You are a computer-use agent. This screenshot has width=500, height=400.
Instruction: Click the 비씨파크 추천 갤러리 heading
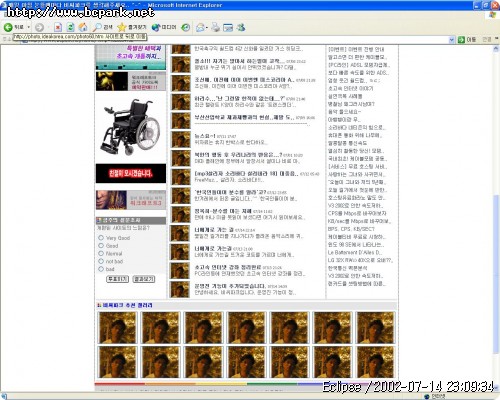127,305
